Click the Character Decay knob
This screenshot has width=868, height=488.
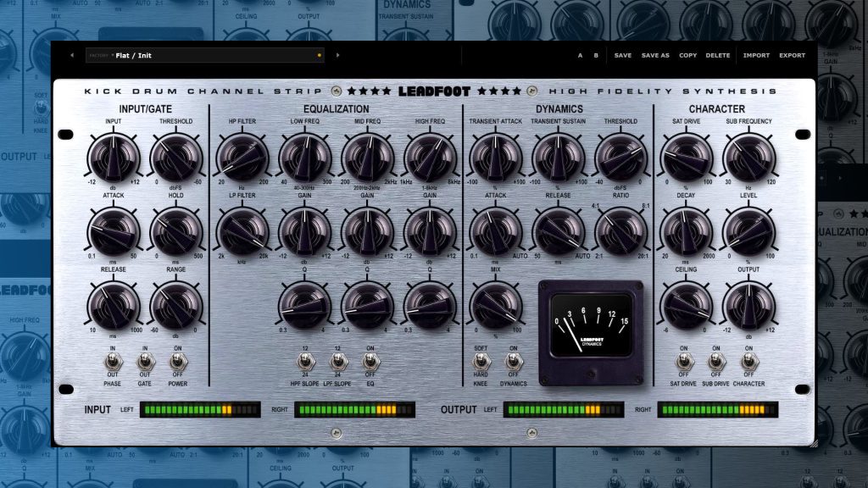[686, 232]
